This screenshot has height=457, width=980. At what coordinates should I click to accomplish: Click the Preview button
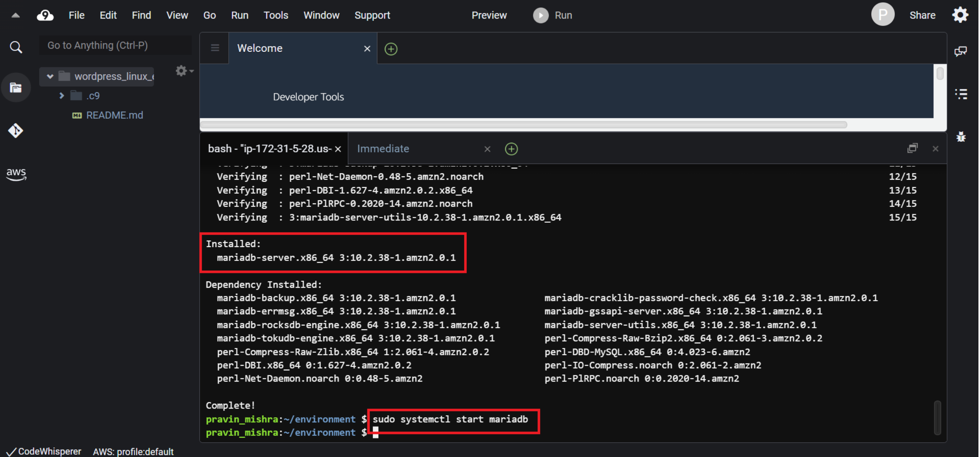pos(489,15)
